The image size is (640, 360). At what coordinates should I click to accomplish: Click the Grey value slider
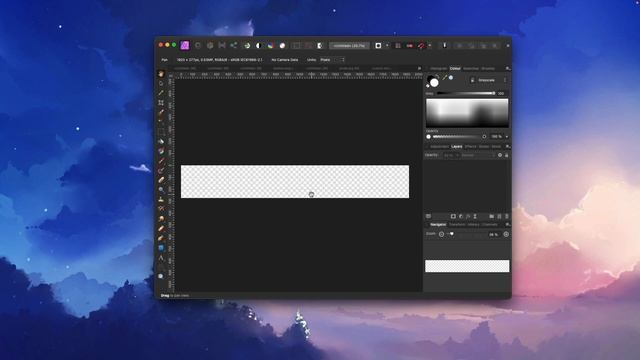tap(466, 93)
